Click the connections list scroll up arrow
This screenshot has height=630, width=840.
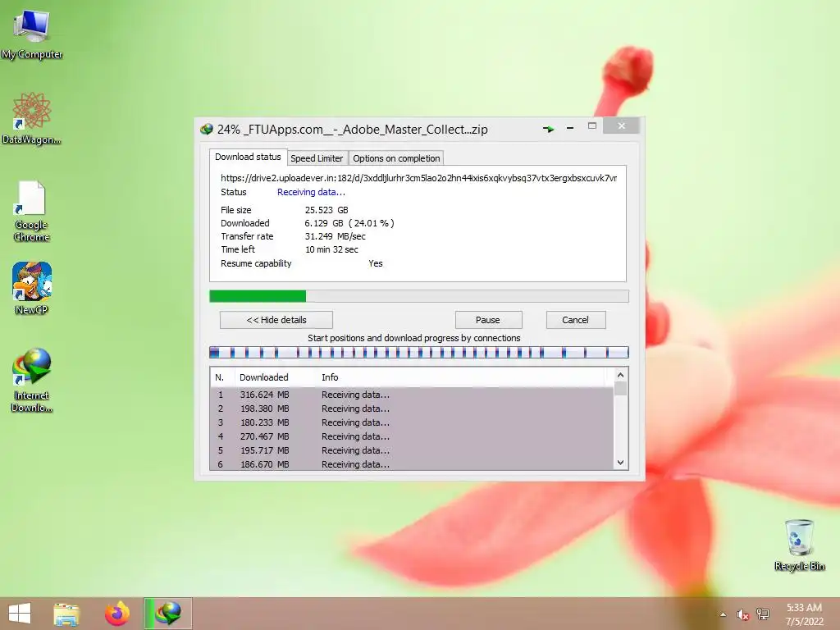(620, 375)
